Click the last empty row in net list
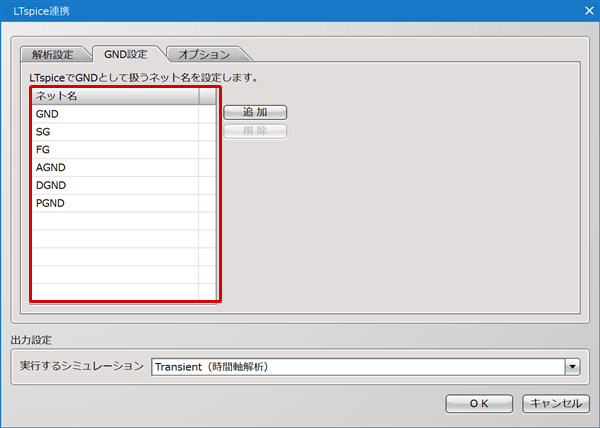 click(x=115, y=292)
